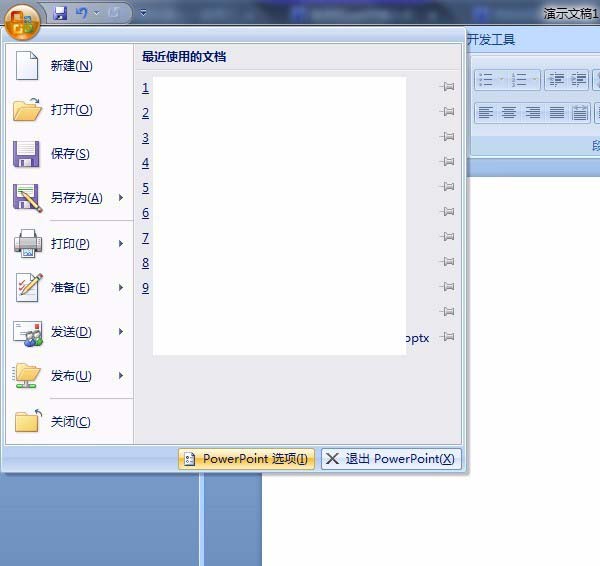Pin recent document 4 to the list
Screen dimensions: 600x566
[x=447, y=161]
